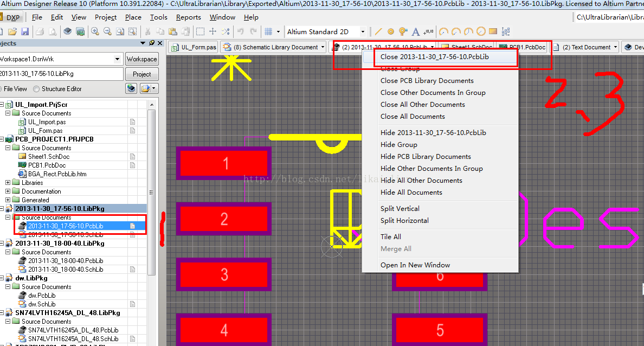Click the 2013-11-30_17-56-10.LibPkg project field
Screen dimensions: 644x346
click(x=62, y=74)
